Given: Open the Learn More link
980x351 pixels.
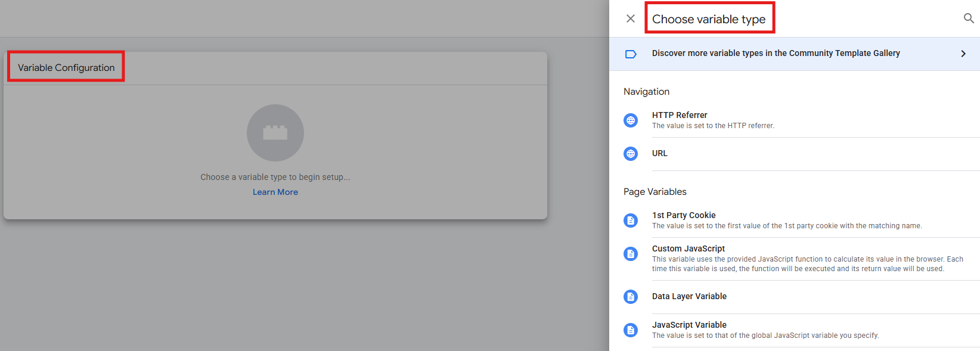Looking at the screenshot, I should pyautogui.click(x=275, y=192).
